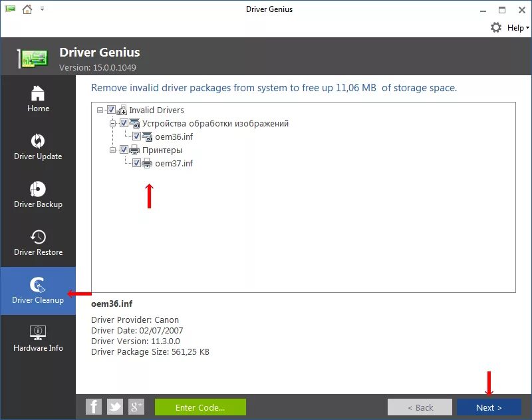
Task: Open the title bar quick access arrow
Action: coord(42,9)
